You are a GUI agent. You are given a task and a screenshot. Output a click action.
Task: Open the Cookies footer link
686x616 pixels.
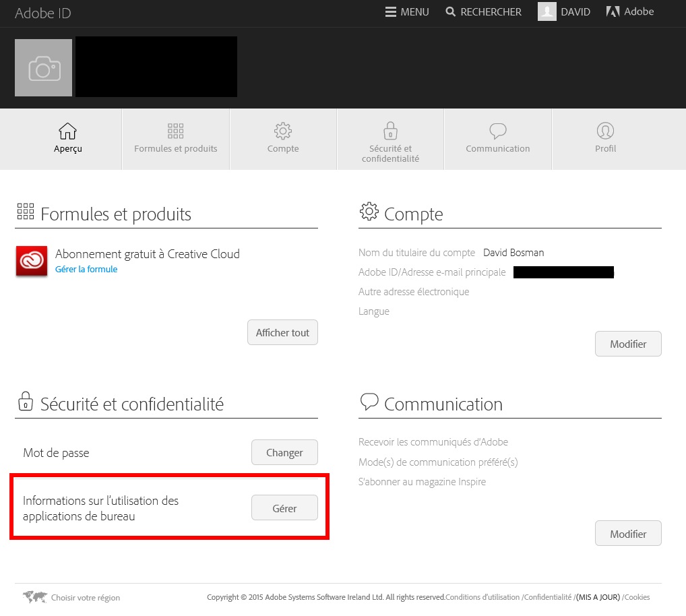point(637,597)
